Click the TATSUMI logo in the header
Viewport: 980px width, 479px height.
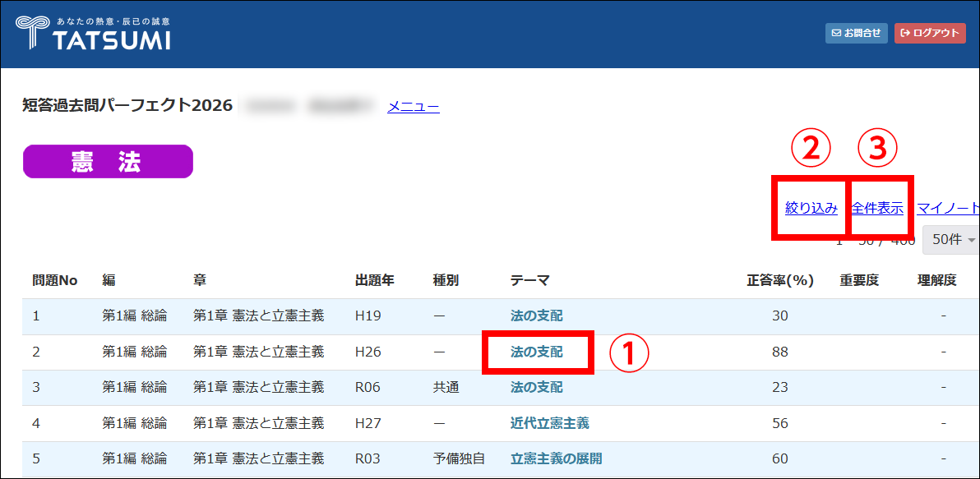93,33
